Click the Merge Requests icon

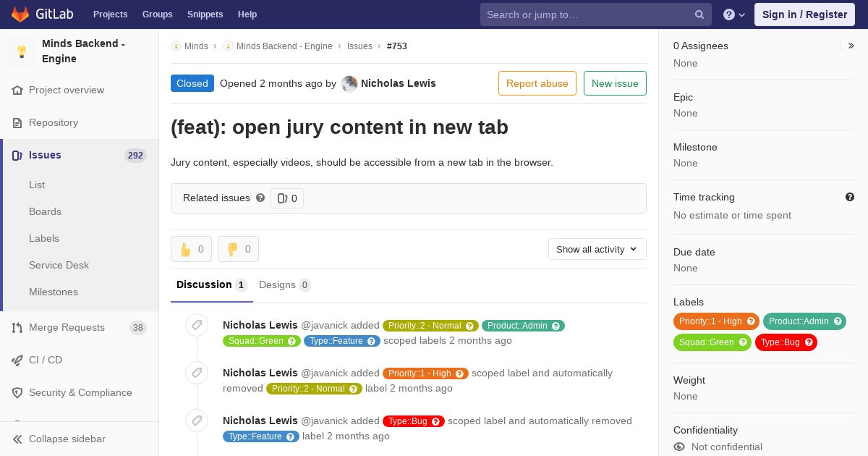click(17, 327)
